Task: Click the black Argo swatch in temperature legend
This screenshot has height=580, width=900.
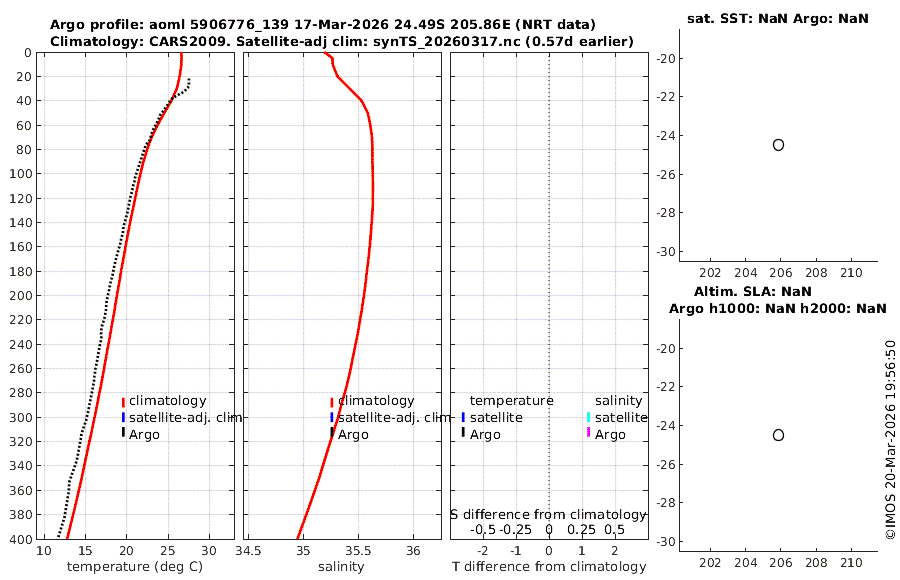Action: click(x=123, y=432)
